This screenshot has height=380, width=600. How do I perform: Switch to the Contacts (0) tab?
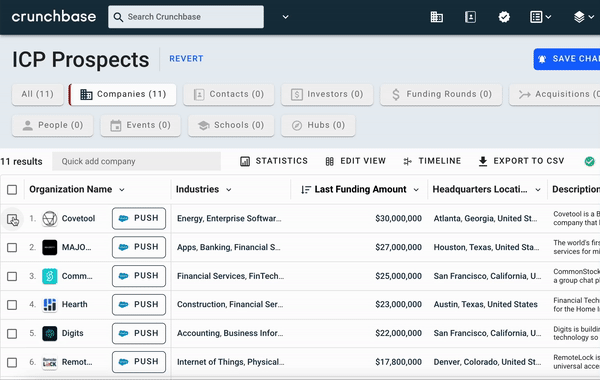(x=229, y=95)
